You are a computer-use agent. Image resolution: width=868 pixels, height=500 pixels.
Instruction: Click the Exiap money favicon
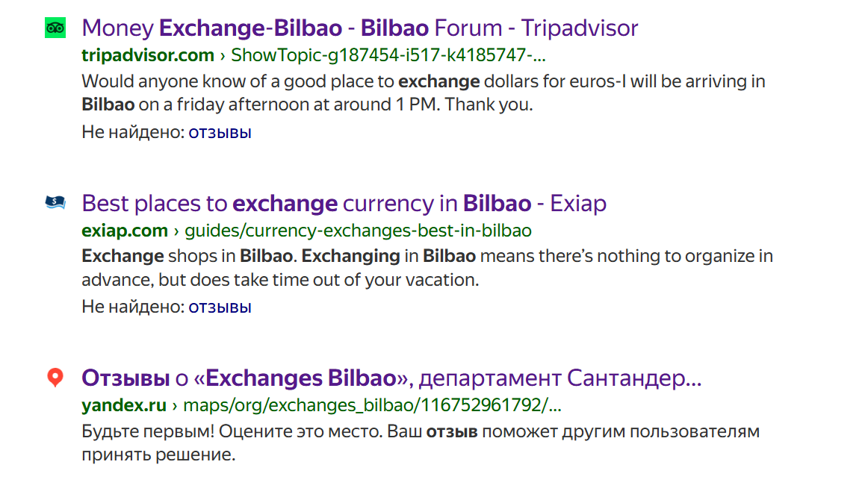coord(55,202)
